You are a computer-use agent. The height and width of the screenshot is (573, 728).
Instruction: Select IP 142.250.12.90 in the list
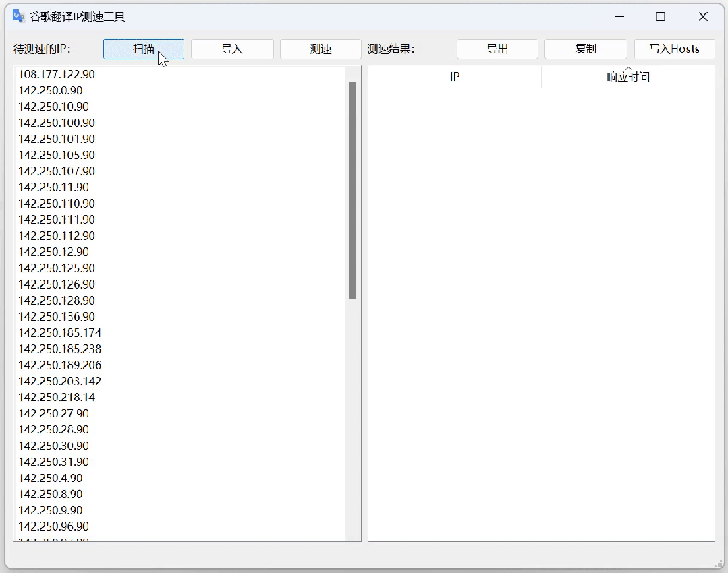click(x=53, y=252)
